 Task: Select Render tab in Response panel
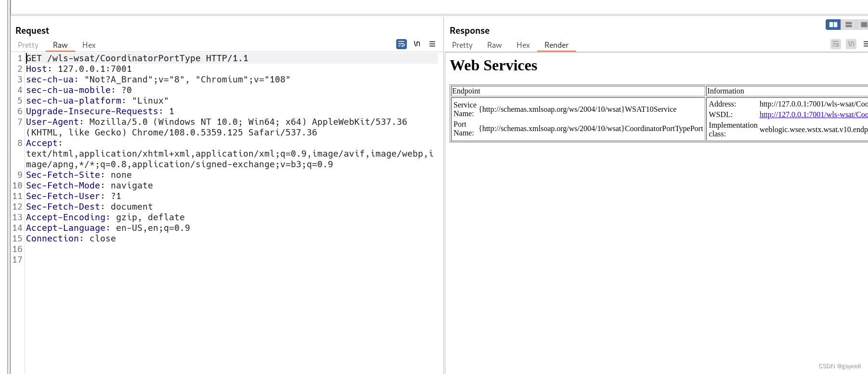[557, 45]
